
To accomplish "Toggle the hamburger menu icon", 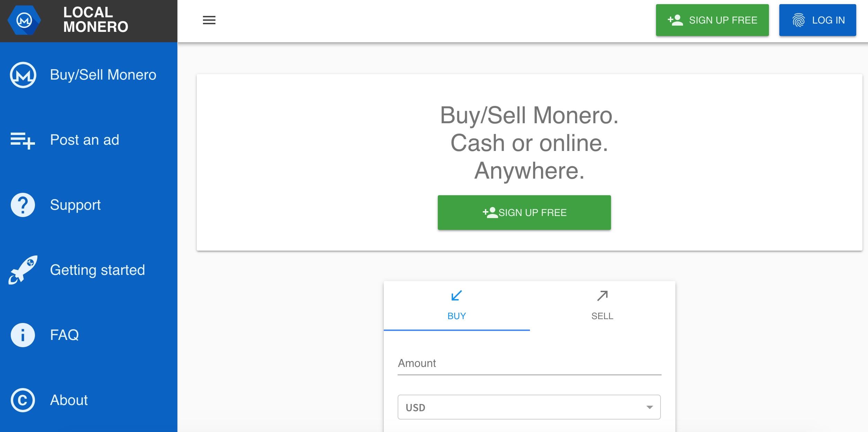I will pos(209,20).
